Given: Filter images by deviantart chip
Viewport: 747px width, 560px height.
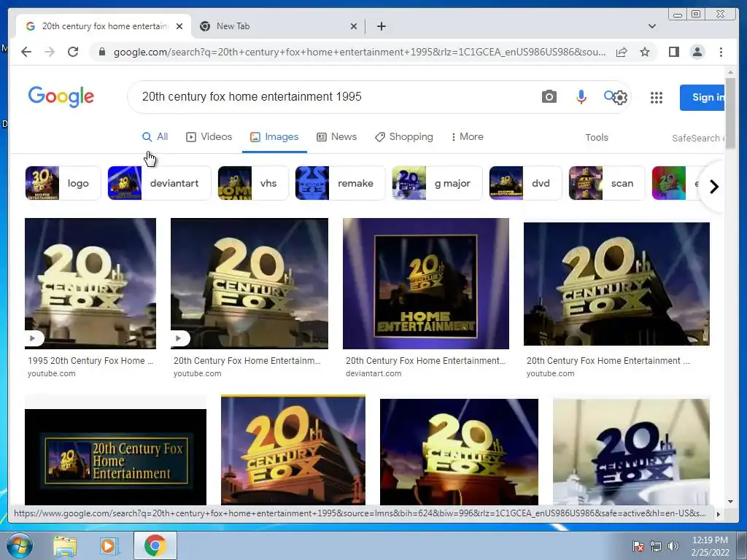Looking at the screenshot, I should [x=159, y=183].
